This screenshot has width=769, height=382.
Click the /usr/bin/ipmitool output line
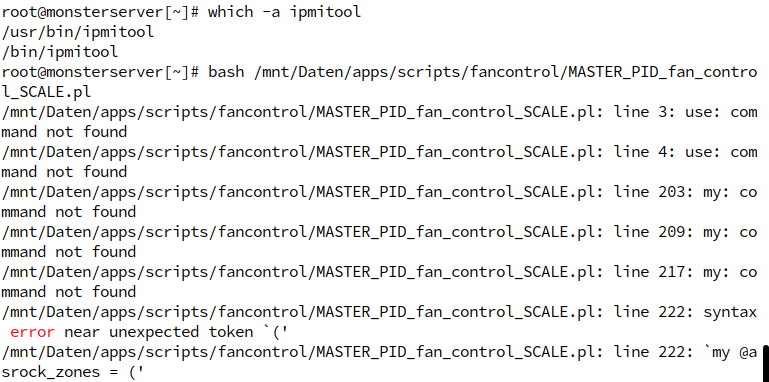78,32
